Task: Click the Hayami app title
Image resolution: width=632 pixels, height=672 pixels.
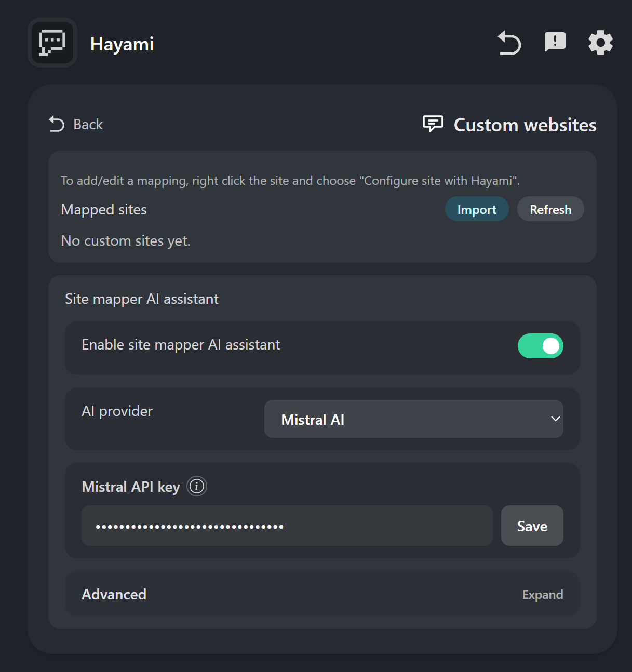Action: tap(122, 44)
